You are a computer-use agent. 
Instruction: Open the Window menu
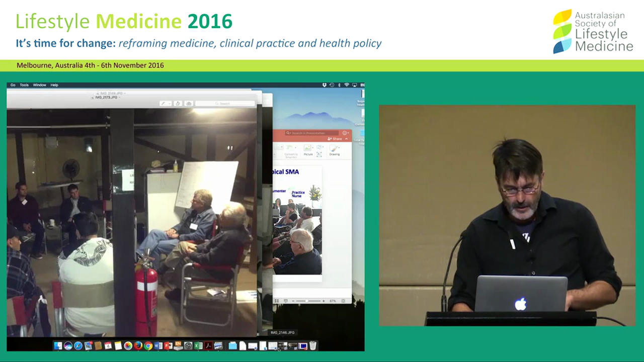39,85
